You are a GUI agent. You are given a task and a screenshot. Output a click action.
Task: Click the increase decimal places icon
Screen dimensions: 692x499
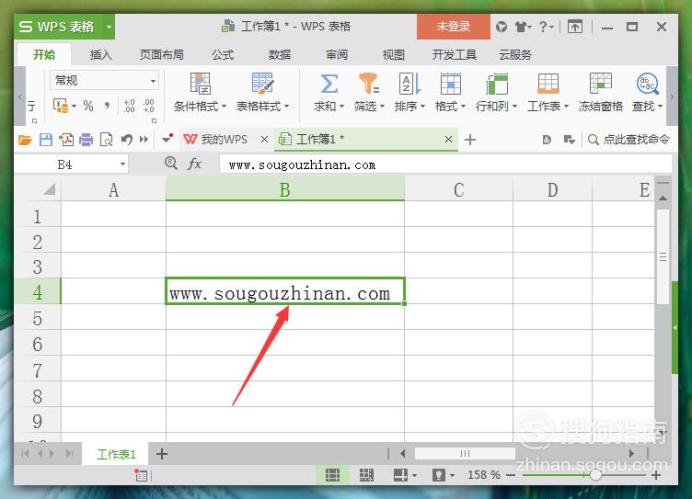129,106
